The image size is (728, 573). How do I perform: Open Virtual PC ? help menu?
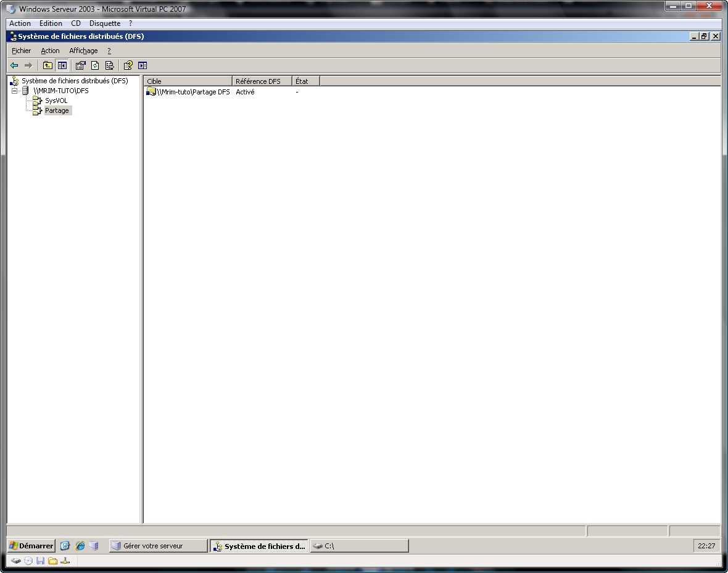tap(130, 23)
